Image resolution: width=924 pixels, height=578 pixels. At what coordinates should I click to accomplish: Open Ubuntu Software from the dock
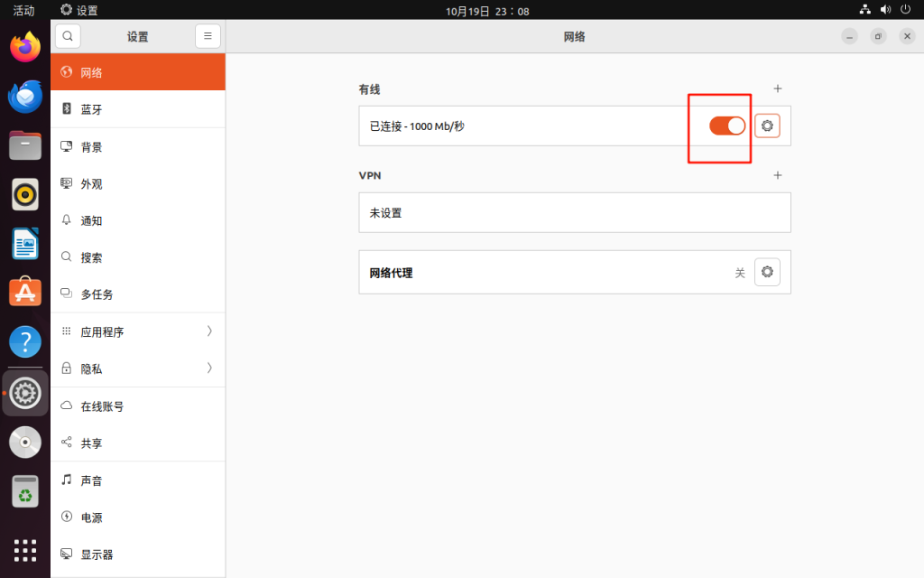coord(25,292)
